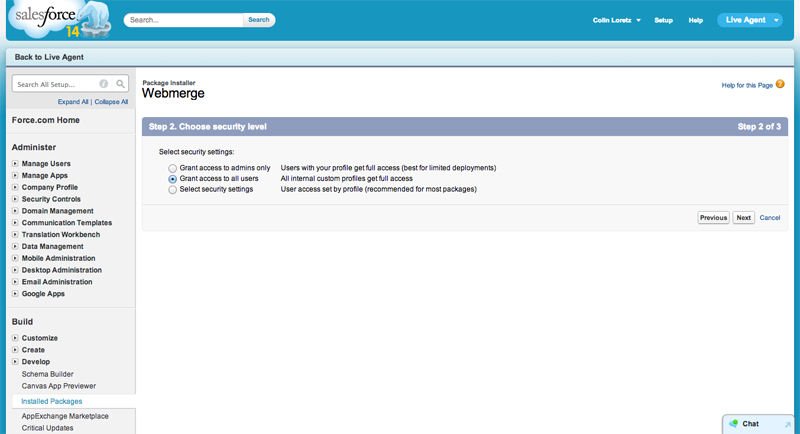This screenshot has height=434, width=800.
Task: Click the Salesforce cloud logo
Action: point(59,19)
